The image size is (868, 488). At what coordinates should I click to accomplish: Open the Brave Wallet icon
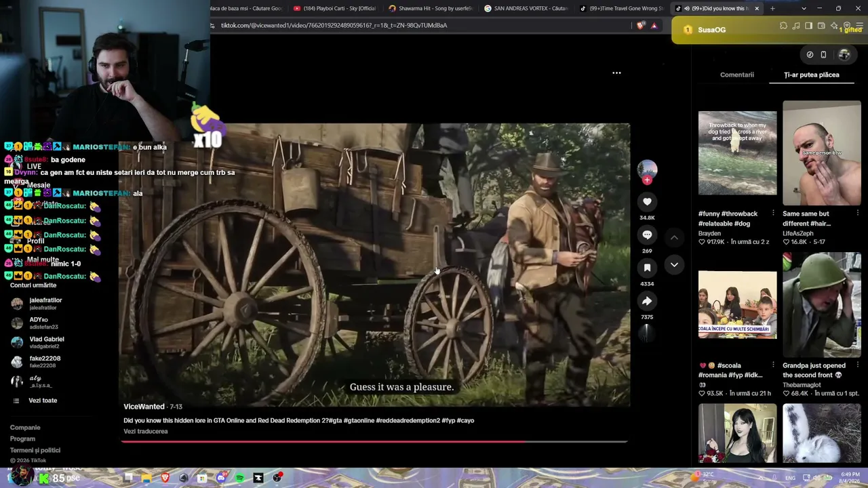821,26
